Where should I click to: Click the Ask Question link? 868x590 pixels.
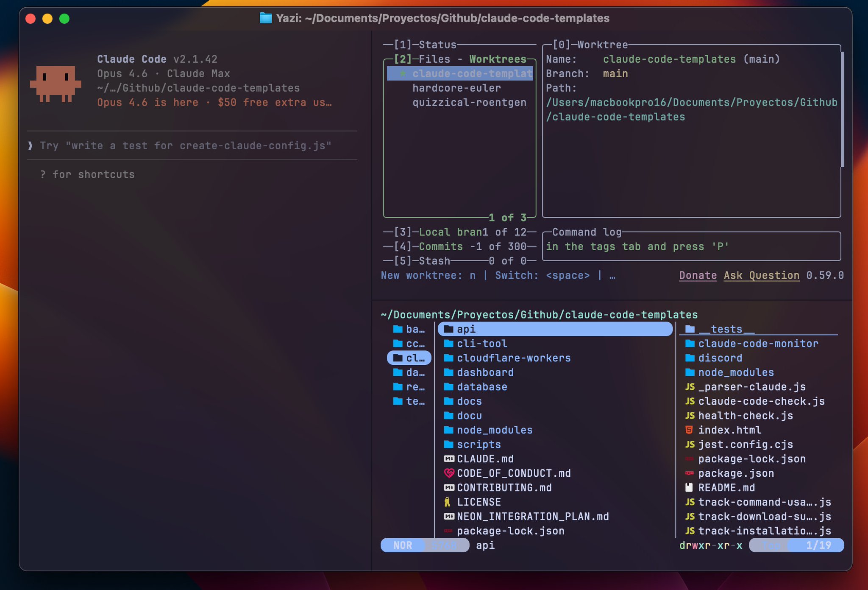coord(762,276)
